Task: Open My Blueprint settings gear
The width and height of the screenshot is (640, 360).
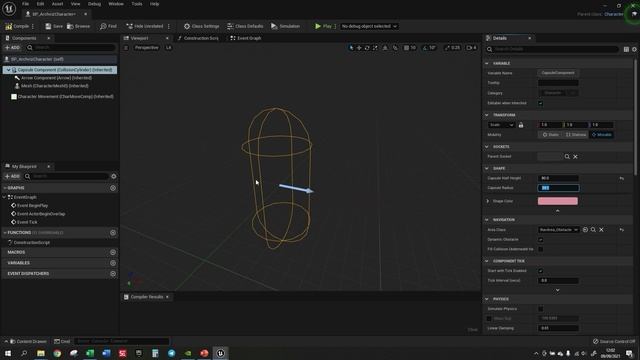Action: pyautogui.click(x=114, y=176)
